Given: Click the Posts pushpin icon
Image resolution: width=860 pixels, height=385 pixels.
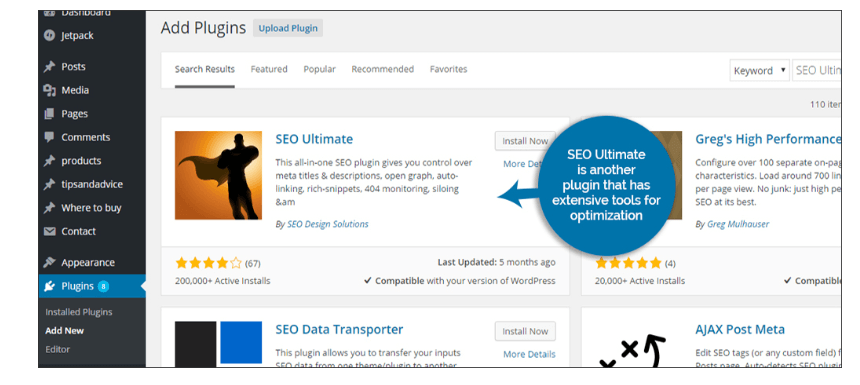Looking at the screenshot, I should [50, 67].
